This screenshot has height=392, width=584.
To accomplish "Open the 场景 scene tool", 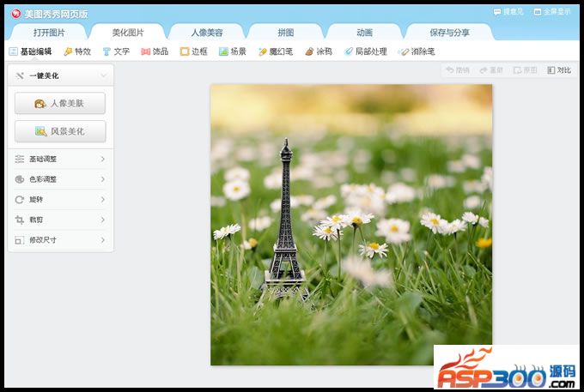I will (x=233, y=51).
